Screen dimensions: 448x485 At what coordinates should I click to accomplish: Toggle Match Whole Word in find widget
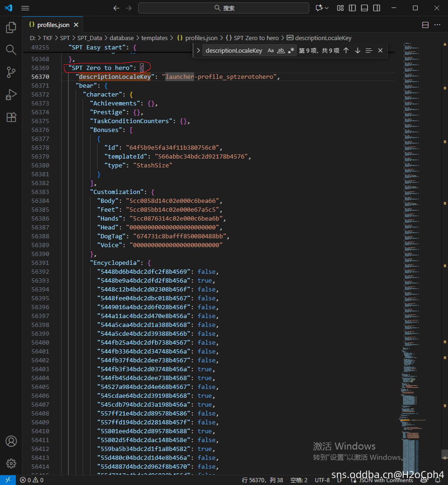coord(281,51)
